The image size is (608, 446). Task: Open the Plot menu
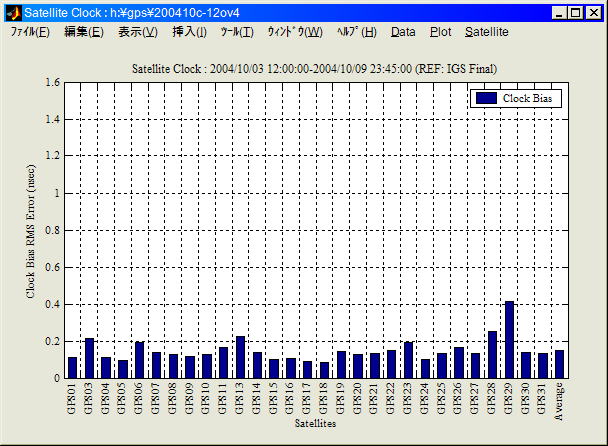(x=440, y=32)
